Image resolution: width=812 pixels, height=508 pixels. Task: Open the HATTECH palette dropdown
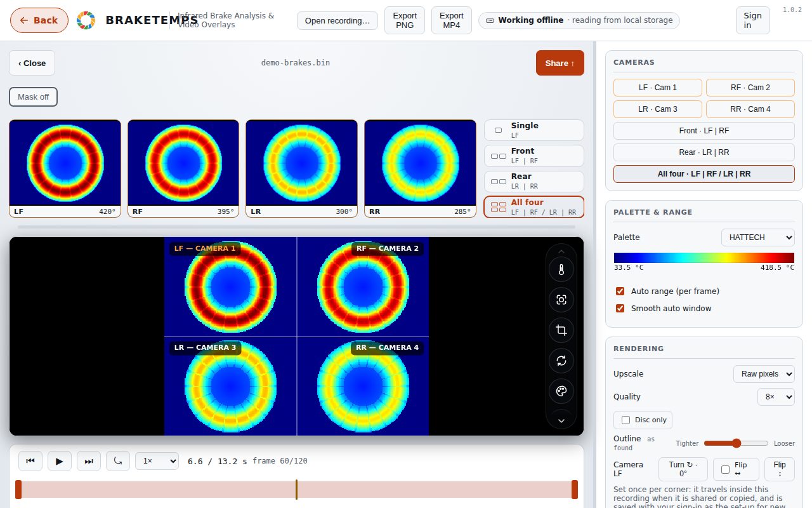pos(758,237)
